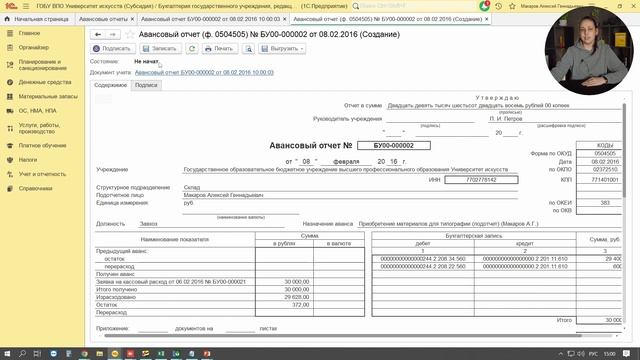Click the horizontal scrollbar of the form
The height and width of the screenshot is (360, 640).
tap(343, 336)
